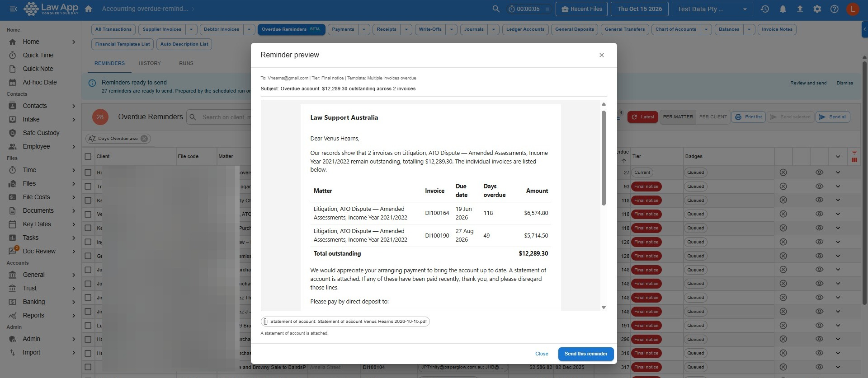Click statement of account PDF attachment

(345, 322)
